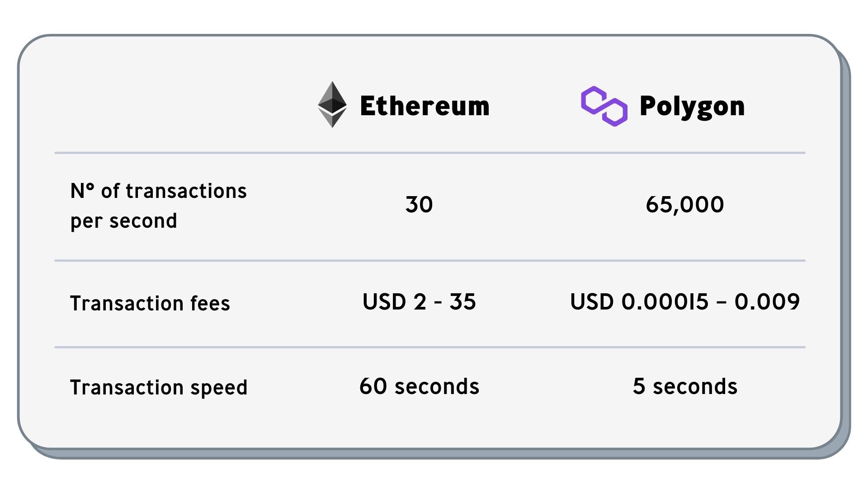Screen dimensions: 868x488
Task: Select the "Transaction fees" row label
Action: [150, 303]
